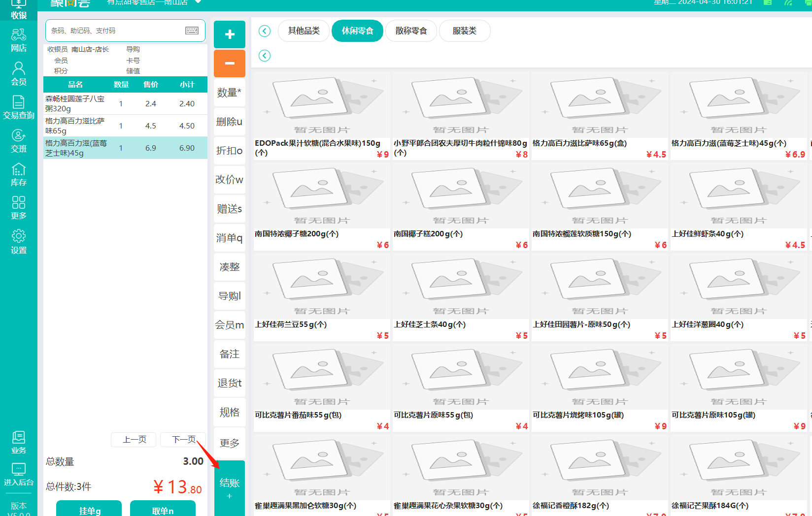Viewport: 812px width, 516px height.
Task: Increase quantity with the green plus button
Action: pos(230,34)
